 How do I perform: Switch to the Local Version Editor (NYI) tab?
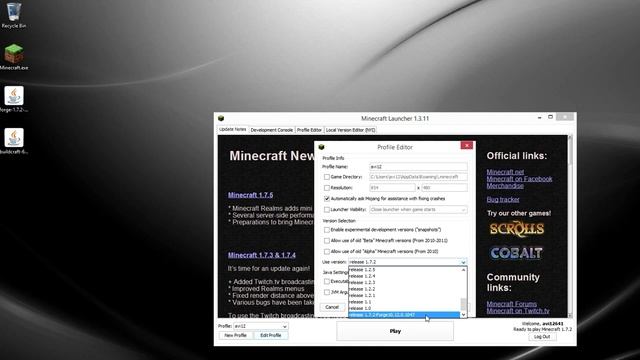[x=351, y=130]
